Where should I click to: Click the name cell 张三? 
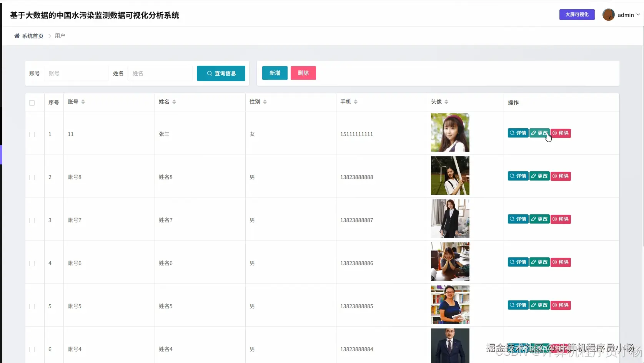pos(164,134)
